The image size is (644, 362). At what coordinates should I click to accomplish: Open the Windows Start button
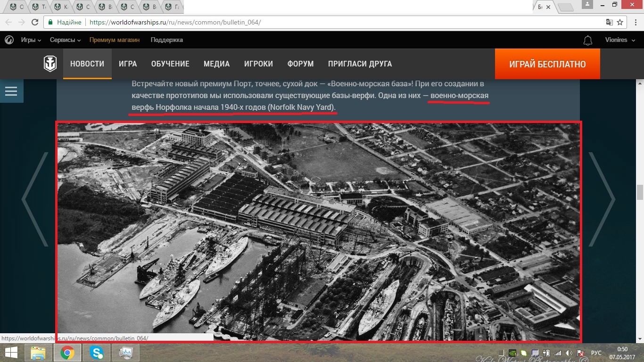click(x=11, y=353)
